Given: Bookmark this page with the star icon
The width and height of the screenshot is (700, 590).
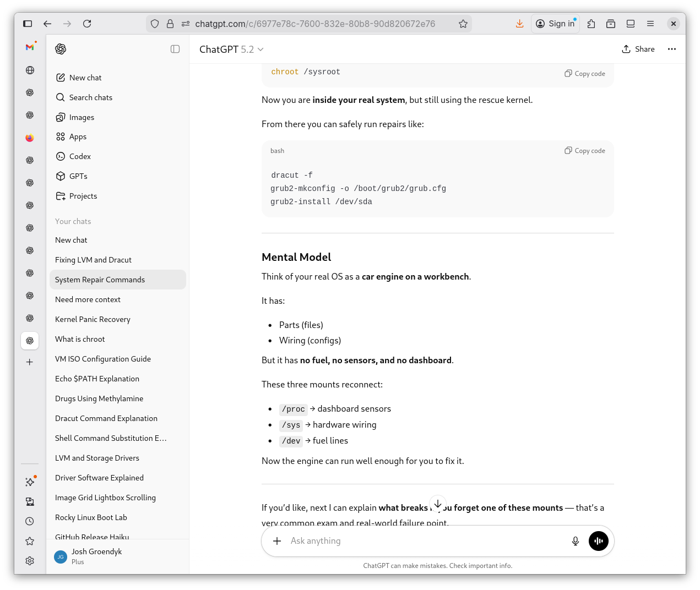Looking at the screenshot, I should [463, 24].
